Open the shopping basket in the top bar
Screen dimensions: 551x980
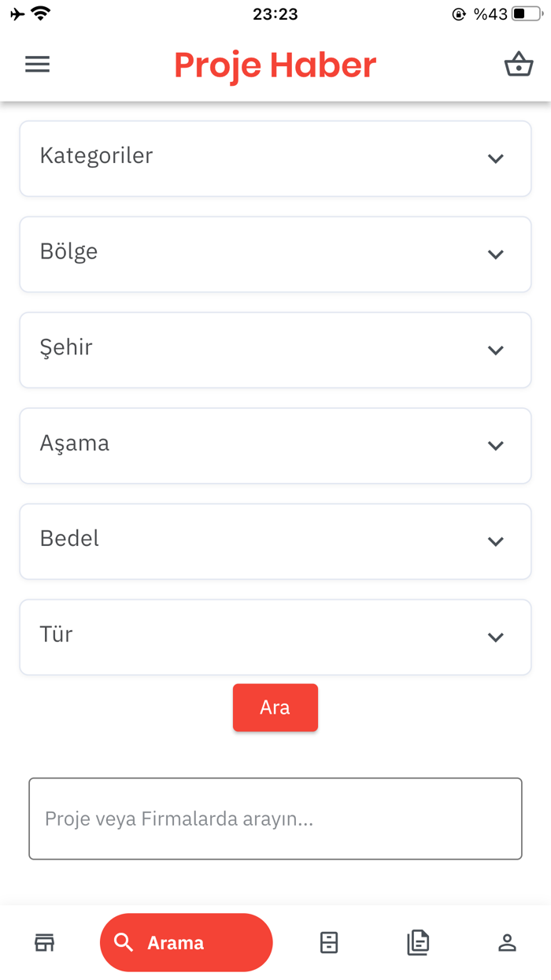[x=518, y=65]
